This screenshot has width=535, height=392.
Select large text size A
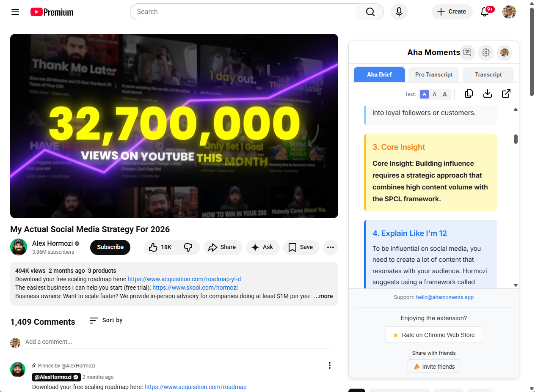tap(445, 94)
